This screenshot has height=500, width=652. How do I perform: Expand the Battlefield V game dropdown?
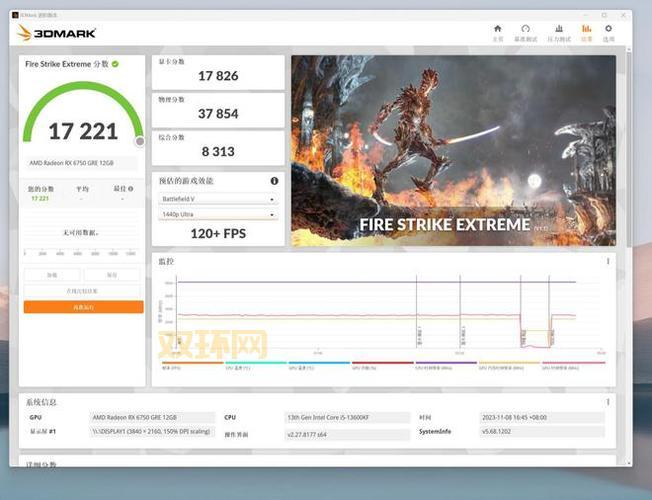(x=218, y=199)
